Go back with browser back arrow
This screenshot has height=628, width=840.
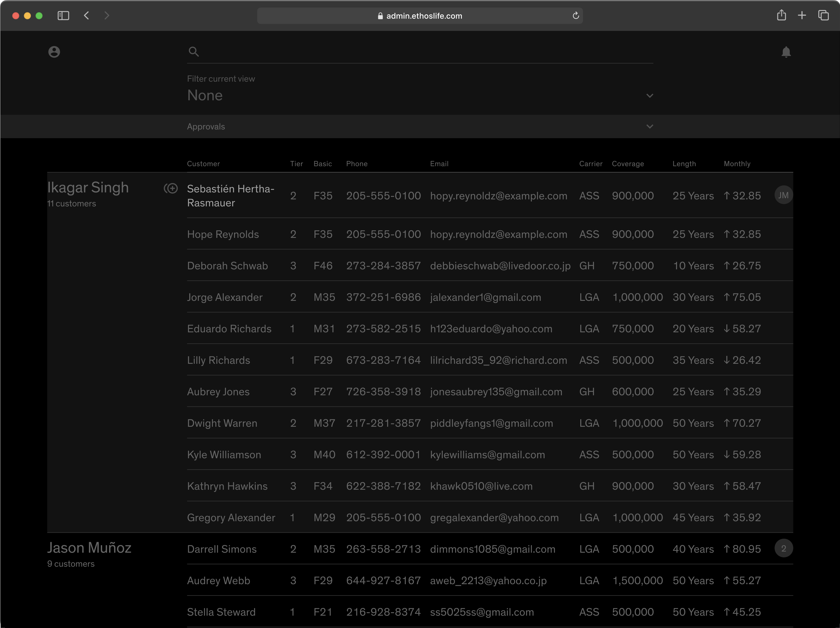pos(86,16)
